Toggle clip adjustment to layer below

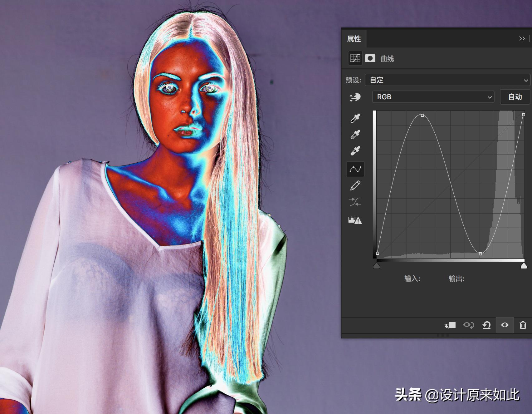tap(451, 325)
